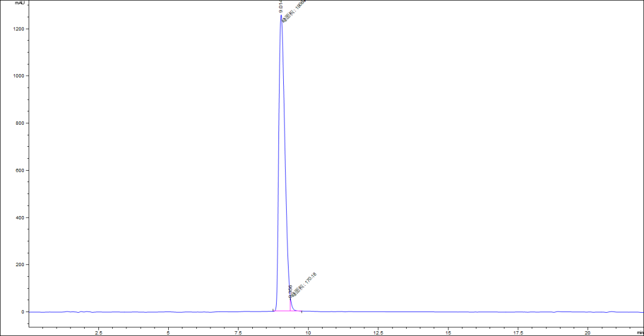This screenshot has width=644, height=336.
Task: Click the 9.014 retention time label
Action: (x=281, y=7)
